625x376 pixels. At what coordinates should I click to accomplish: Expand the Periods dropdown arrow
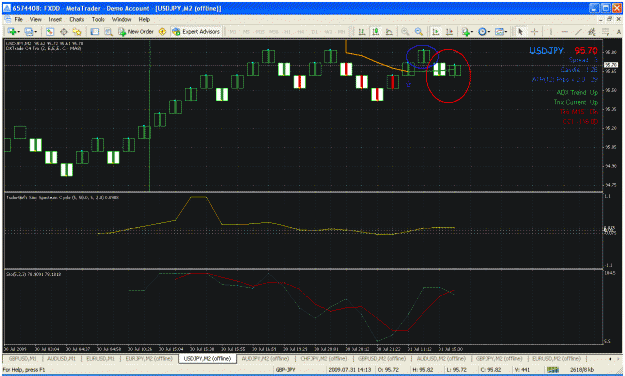(x=489, y=32)
